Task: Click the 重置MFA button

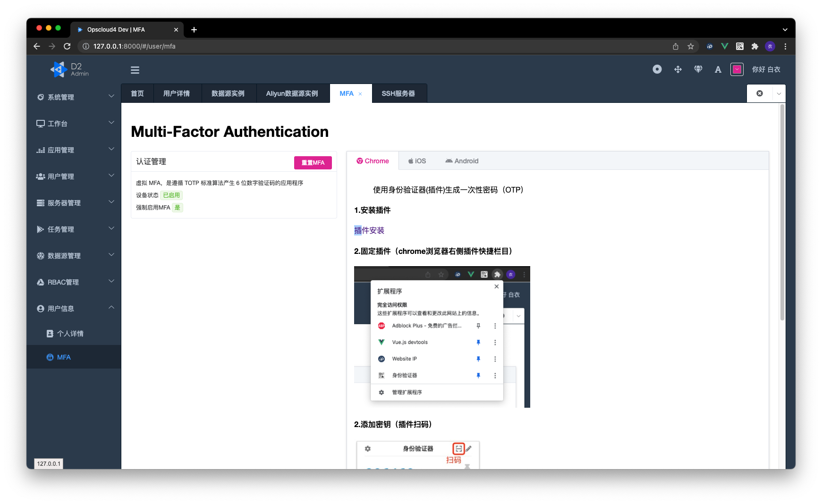Action: 313,162
